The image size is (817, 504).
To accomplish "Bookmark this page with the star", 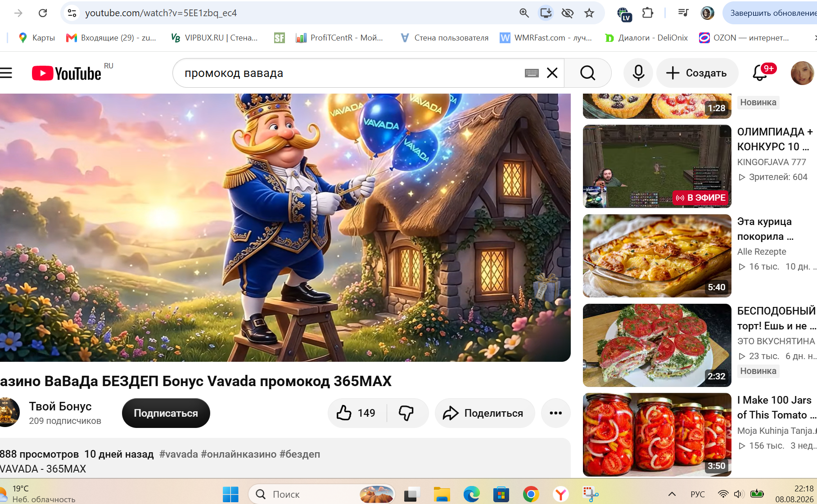I will click(x=589, y=13).
